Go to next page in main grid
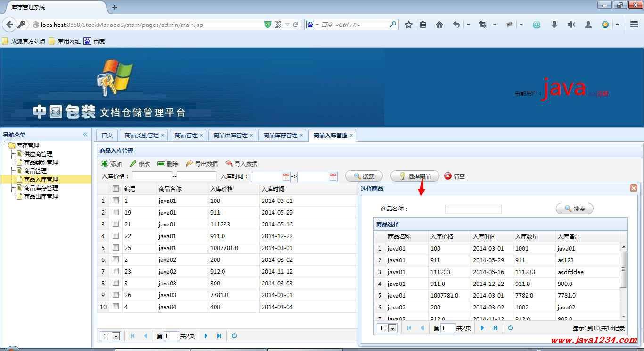The width and height of the screenshot is (644, 351). click(206, 336)
